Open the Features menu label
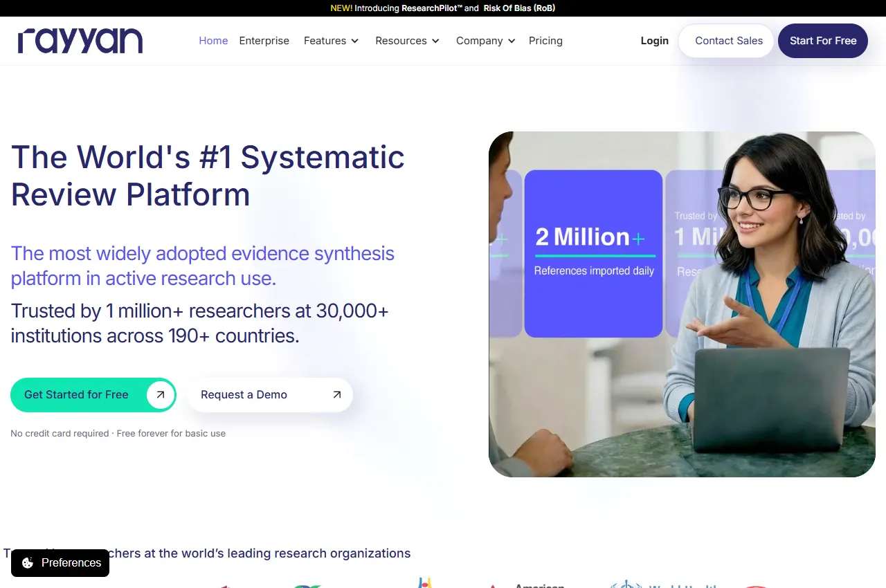886x588 pixels. [x=325, y=41]
